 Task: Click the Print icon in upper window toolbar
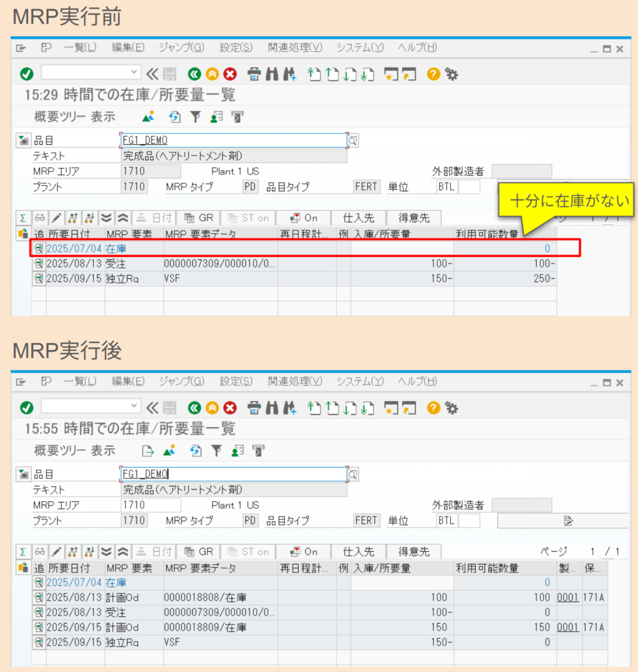(254, 74)
